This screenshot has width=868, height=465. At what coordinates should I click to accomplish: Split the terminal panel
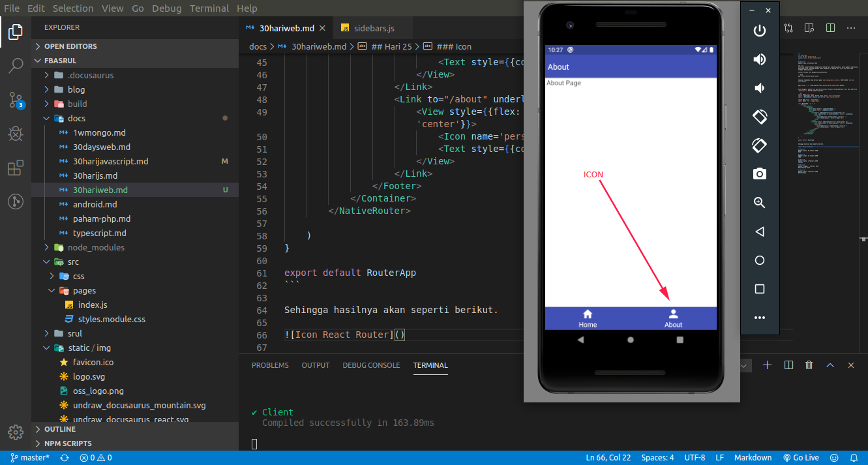point(788,365)
